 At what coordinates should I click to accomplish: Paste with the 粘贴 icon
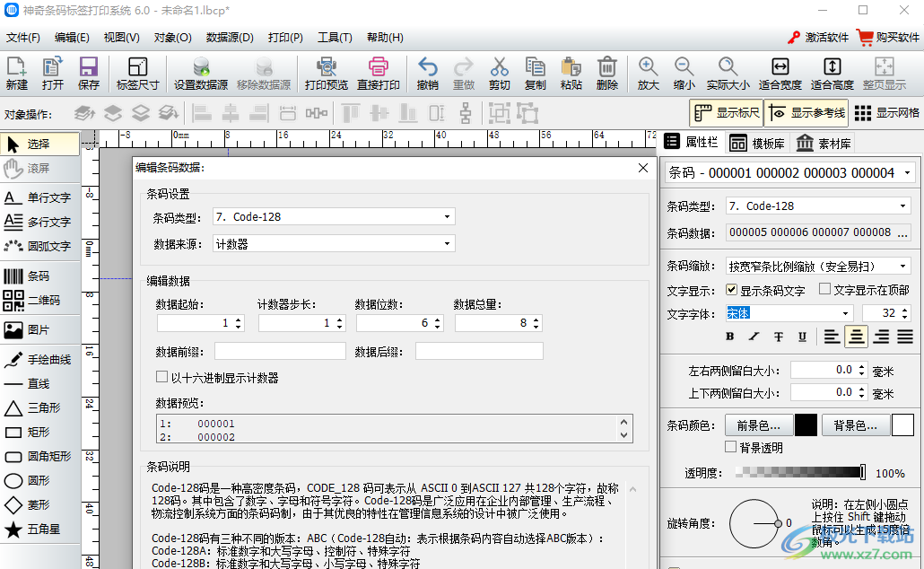point(571,73)
